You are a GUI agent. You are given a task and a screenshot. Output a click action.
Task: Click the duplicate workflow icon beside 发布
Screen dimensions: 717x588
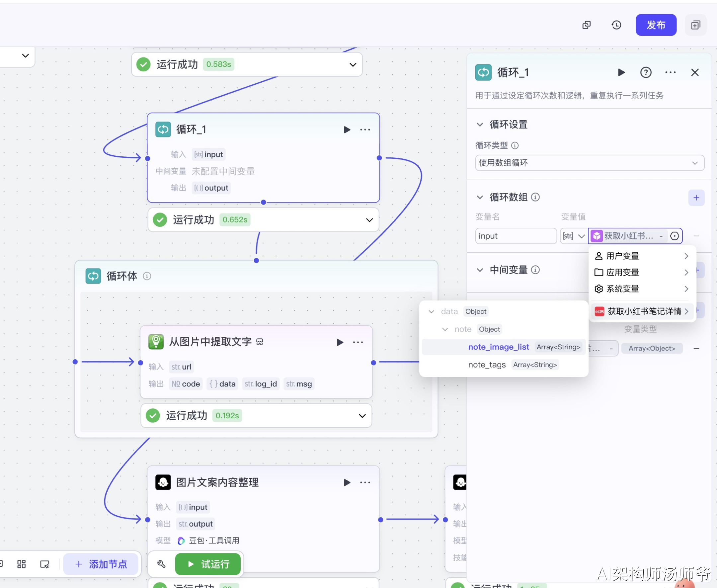click(x=695, y=25)
